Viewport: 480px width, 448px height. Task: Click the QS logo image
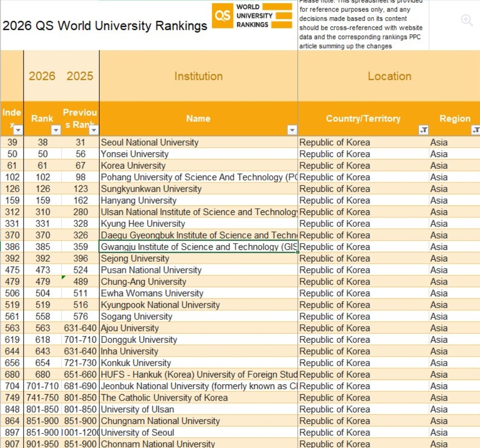(252, 16)
